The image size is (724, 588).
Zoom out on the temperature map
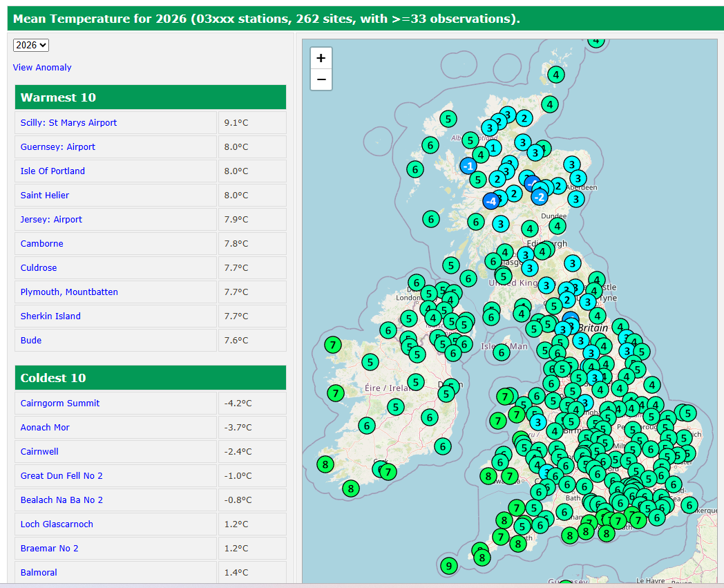pyautogui.click(x=321, y=79)
